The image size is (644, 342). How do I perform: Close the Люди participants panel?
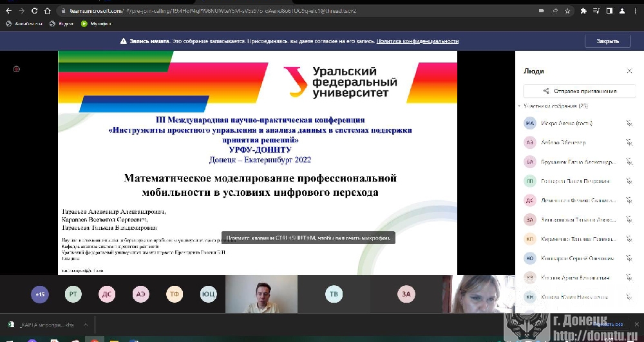tap(629, 71)
